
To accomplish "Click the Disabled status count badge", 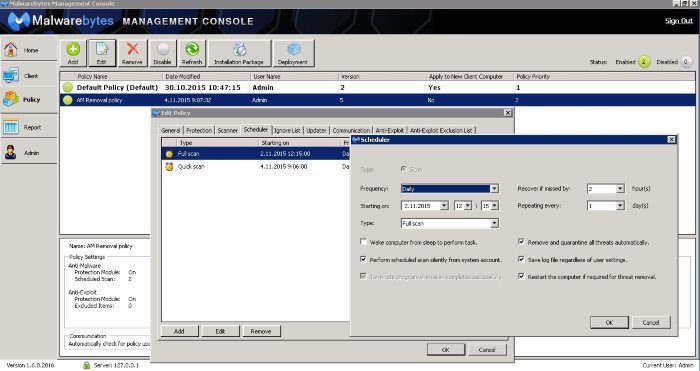I will pyautogui.click(x=686, y=62).
